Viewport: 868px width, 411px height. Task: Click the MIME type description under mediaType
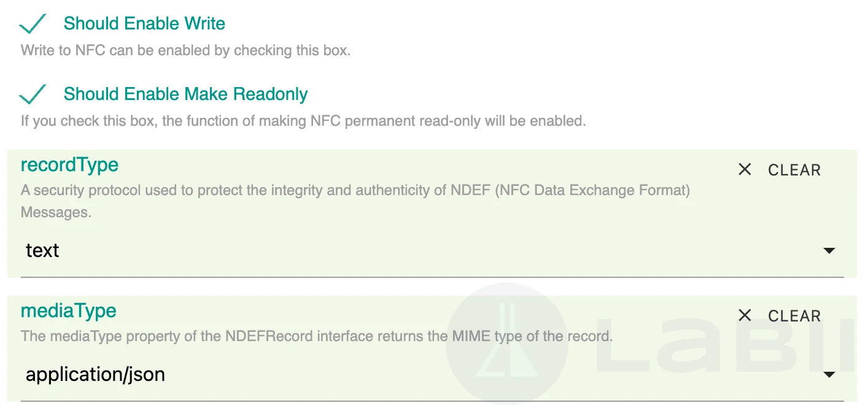pos(316,336)
